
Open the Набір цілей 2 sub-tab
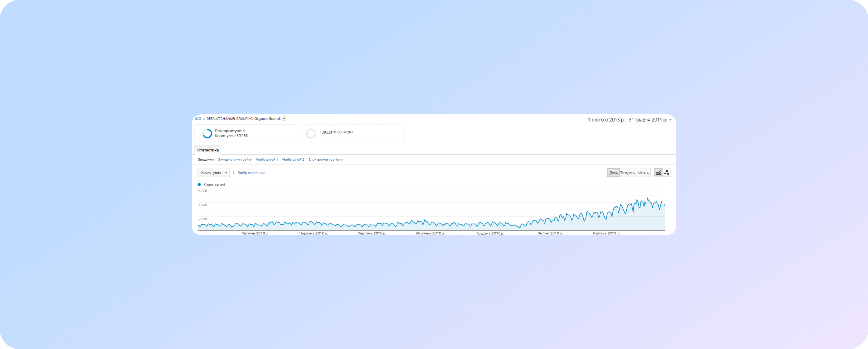point(293,160)
